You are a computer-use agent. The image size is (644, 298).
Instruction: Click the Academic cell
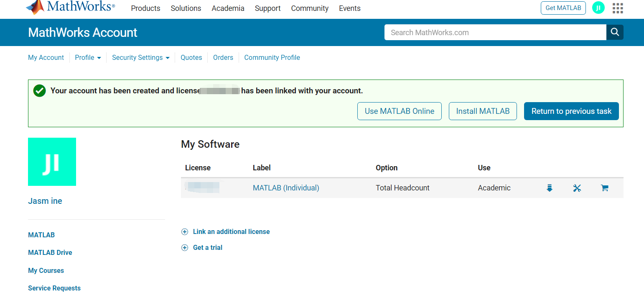coord(494,188)
